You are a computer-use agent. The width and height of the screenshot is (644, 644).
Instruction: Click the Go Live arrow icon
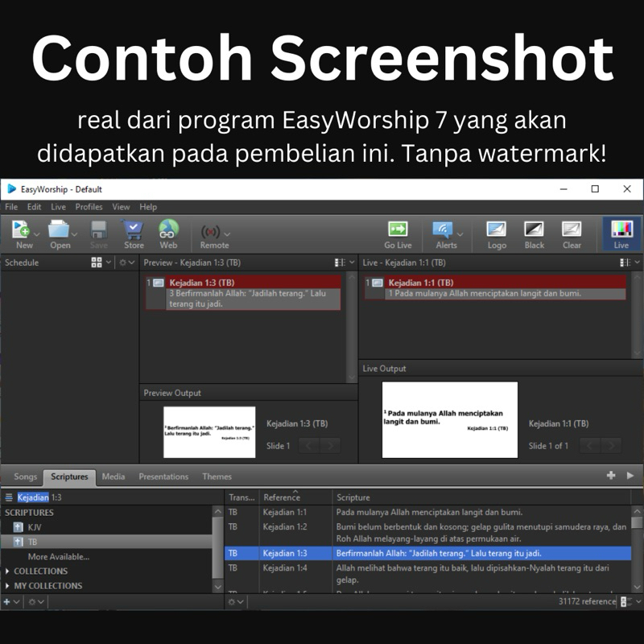398,229
